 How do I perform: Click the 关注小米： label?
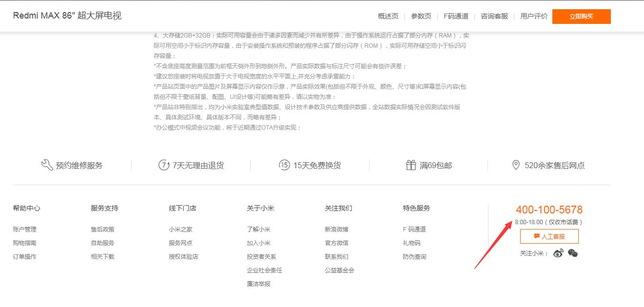pos(535,253)
